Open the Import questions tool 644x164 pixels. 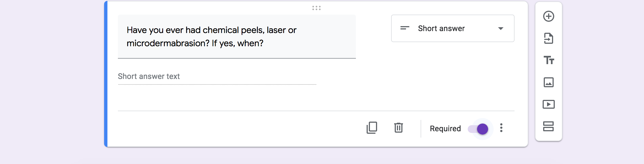point(548,38)
